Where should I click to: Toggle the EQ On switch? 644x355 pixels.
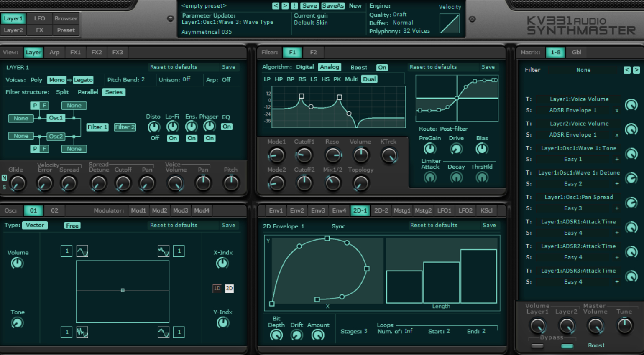[x=227, y=127]
